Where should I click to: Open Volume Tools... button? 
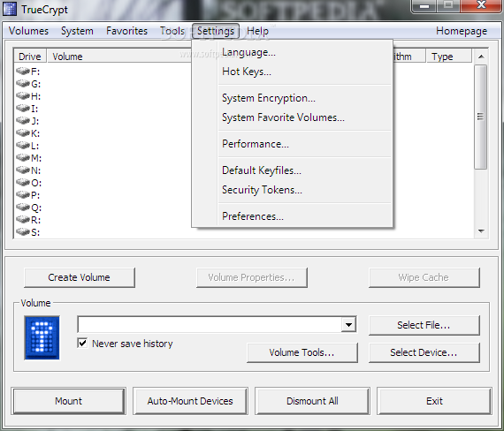coord(302,352)
